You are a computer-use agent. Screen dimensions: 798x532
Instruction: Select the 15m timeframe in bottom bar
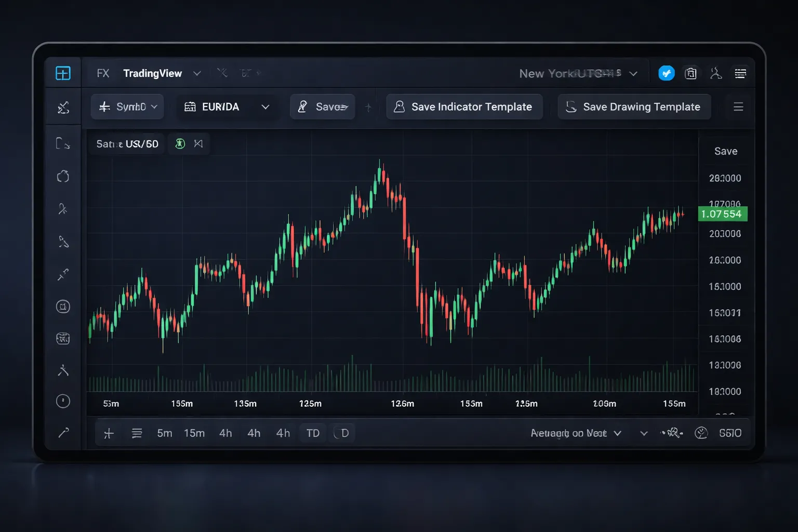[194, 432]
